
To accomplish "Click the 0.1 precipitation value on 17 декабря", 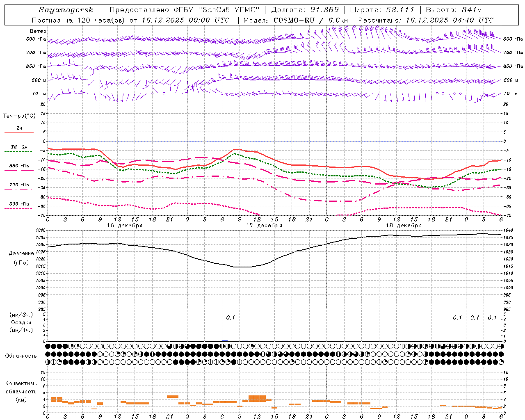I will point(231,317).
